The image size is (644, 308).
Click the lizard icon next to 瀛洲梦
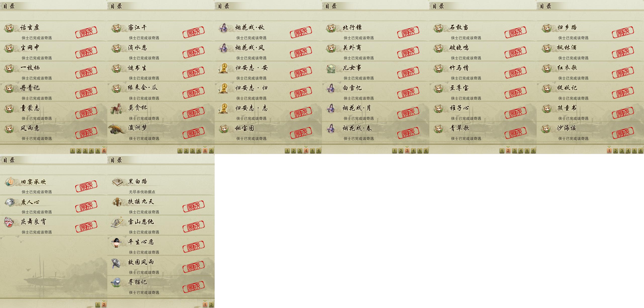117,129
